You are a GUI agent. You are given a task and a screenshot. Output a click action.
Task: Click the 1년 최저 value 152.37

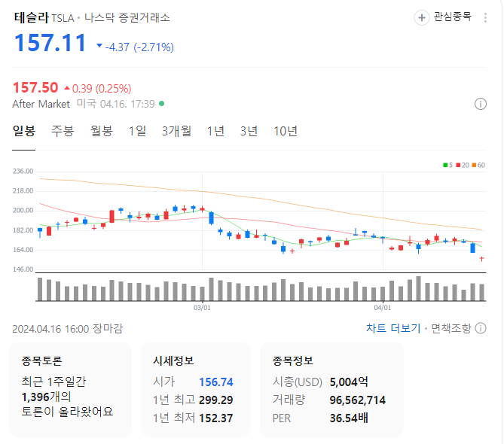point(216,418)
